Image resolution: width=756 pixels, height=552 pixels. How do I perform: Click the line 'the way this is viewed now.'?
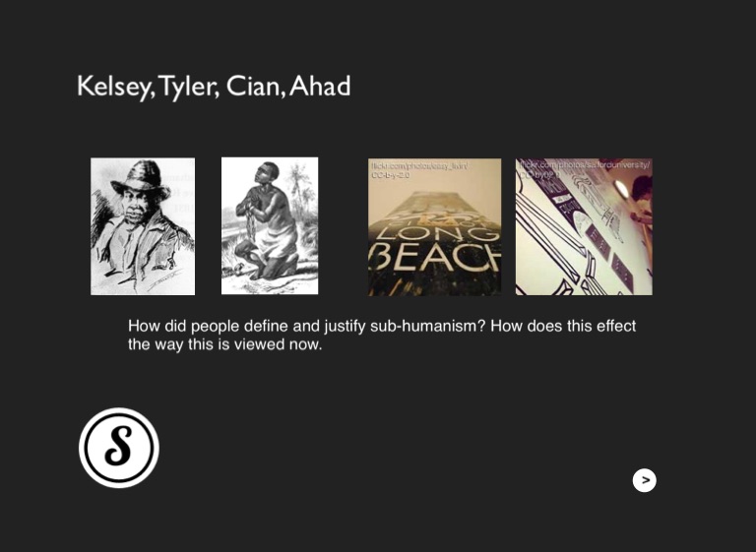(224, 344)
